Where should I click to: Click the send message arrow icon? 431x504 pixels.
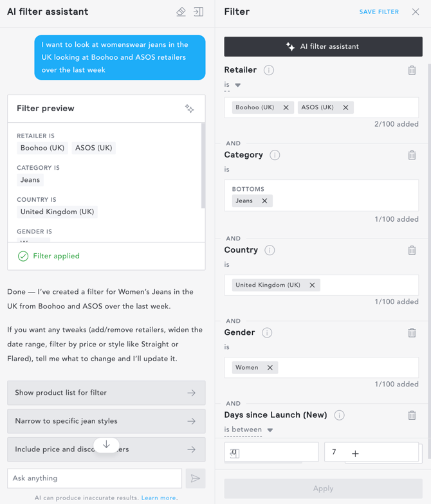[196, 478]
